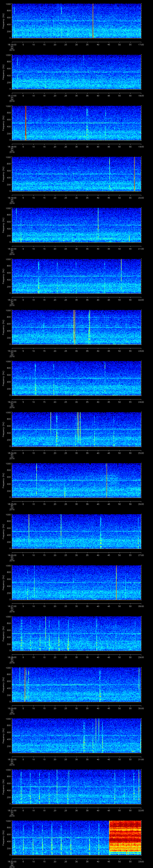153x868 pixels.
Task: Select the red line near 57s in the 18:19 spectrogram
Action: (x=134, y=174)
